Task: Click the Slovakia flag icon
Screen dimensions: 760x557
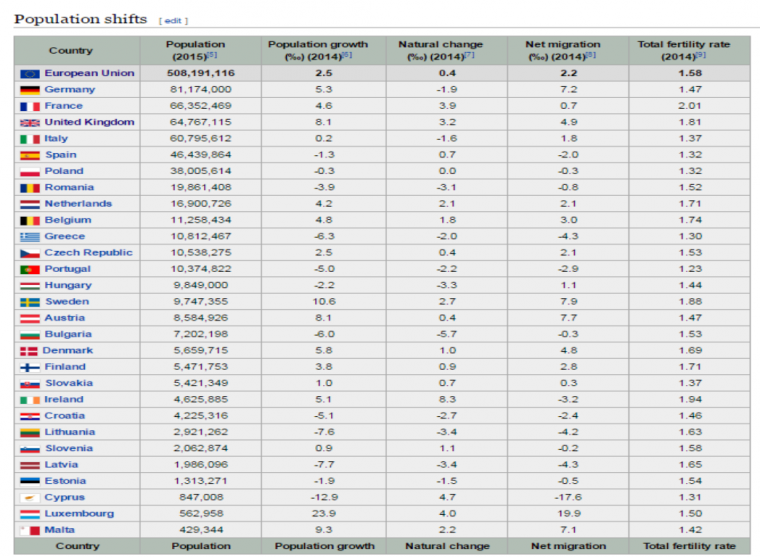Action: [30, 384]
